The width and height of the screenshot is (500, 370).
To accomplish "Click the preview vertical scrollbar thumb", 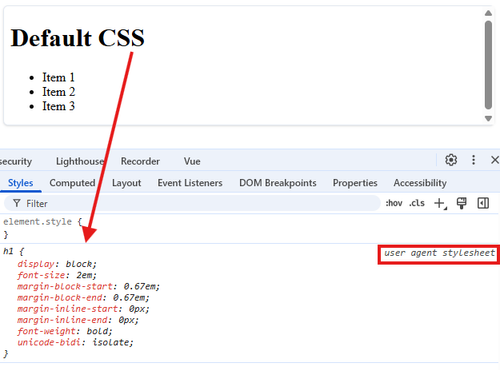I will [488, 65].
